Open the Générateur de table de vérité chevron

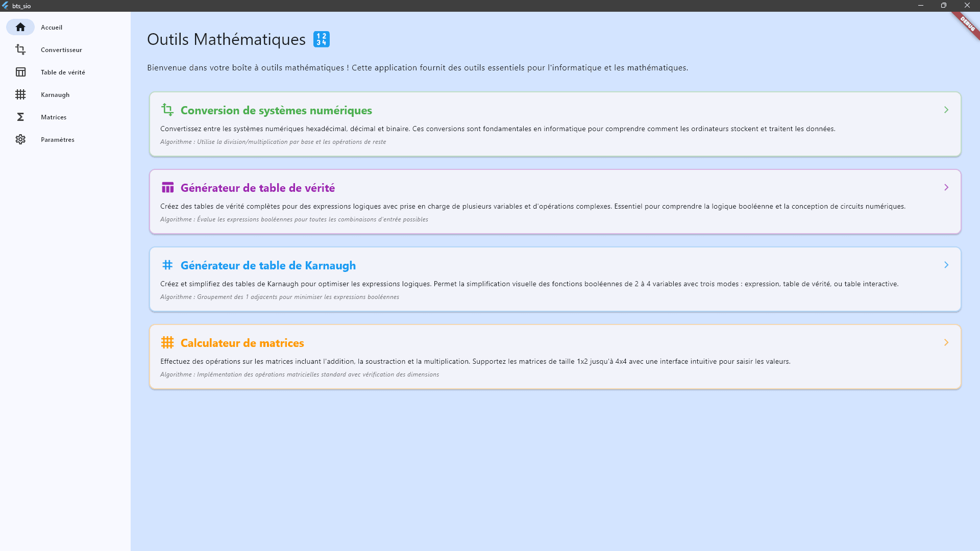[x=947, y=187]
